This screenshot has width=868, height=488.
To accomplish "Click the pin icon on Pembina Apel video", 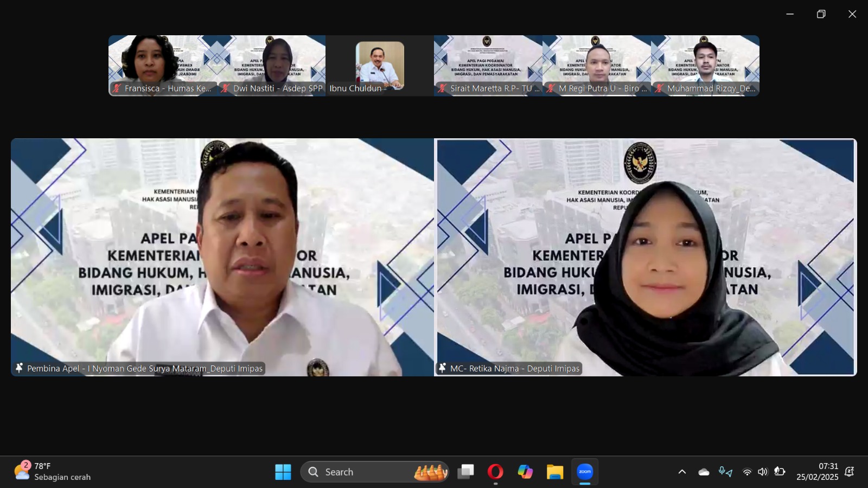I will point(20,368).
